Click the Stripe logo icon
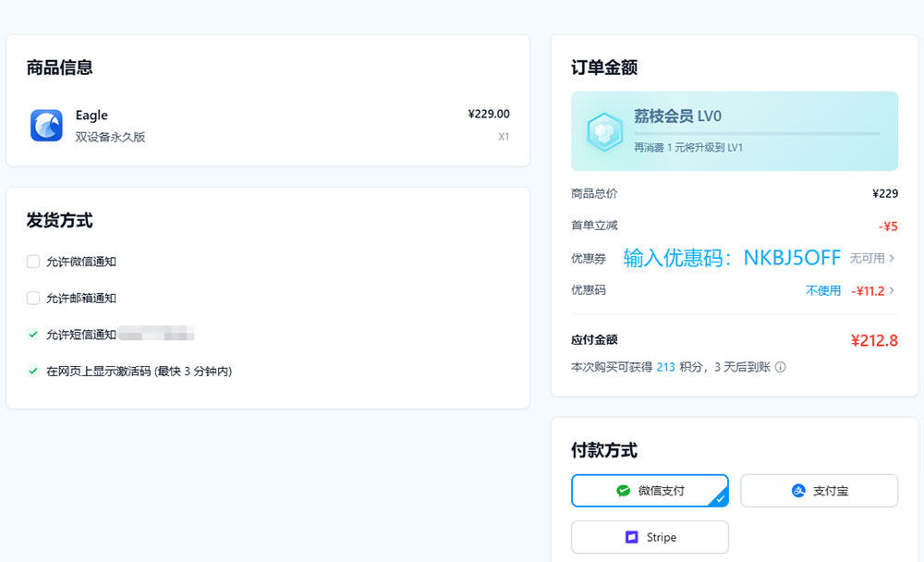This screenshot has height=562, width=924. point(632,537)
